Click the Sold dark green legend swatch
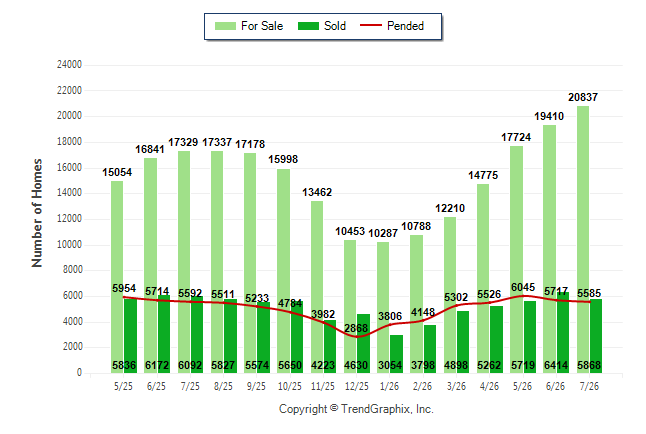The width and height of the screenshot is (646, 434). coord(308,26)
